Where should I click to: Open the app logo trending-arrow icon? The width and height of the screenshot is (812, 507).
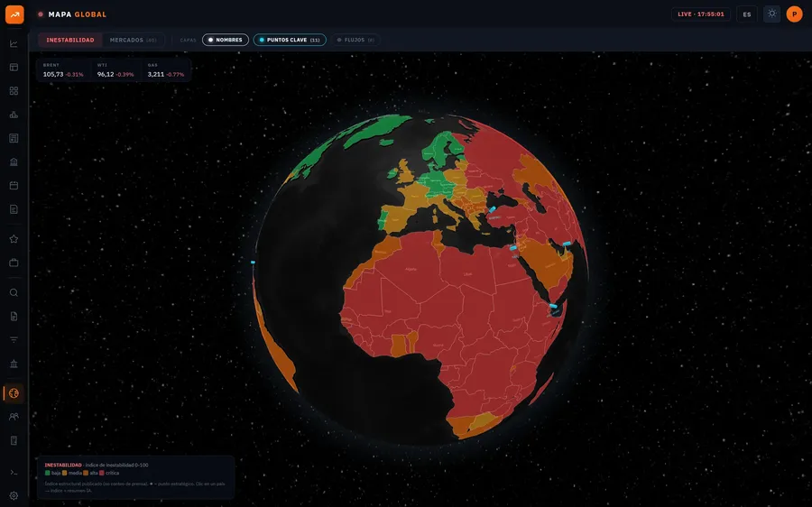tap(14, 14)
